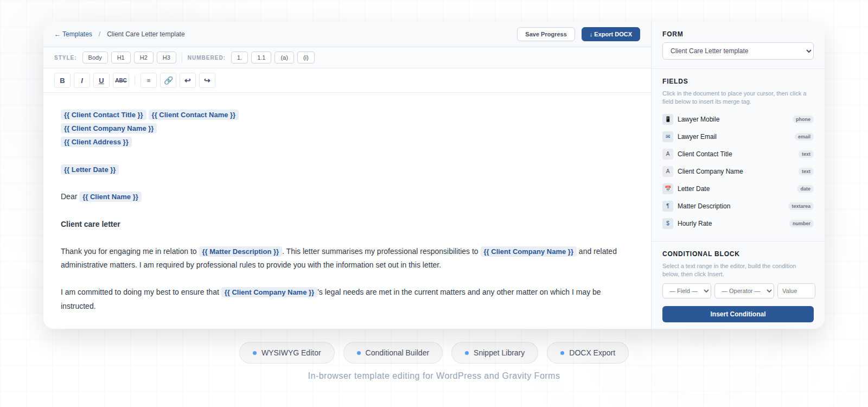Click the {{ Client Contact Name }} merge tag
The width and height of the screenshot is (868, 407).
[194, 115]
